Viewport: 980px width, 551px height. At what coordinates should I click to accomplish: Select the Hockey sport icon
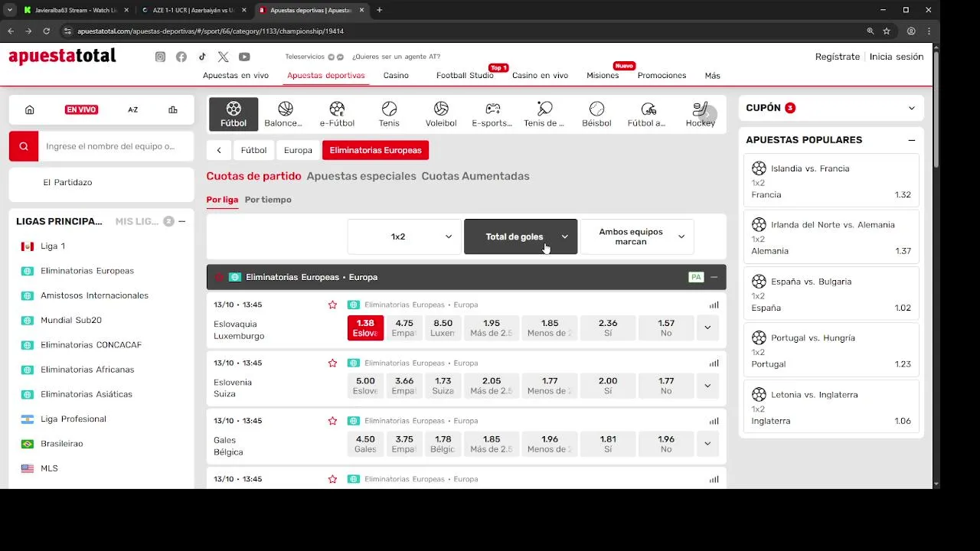pos(700,114)
